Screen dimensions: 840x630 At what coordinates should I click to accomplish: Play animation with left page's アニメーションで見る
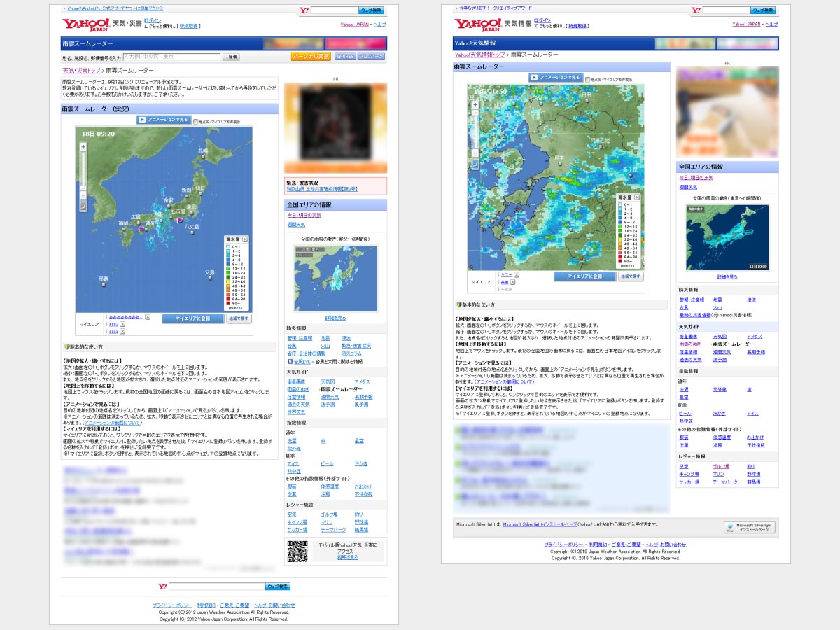pyautogui.click(x=162, y=120)
